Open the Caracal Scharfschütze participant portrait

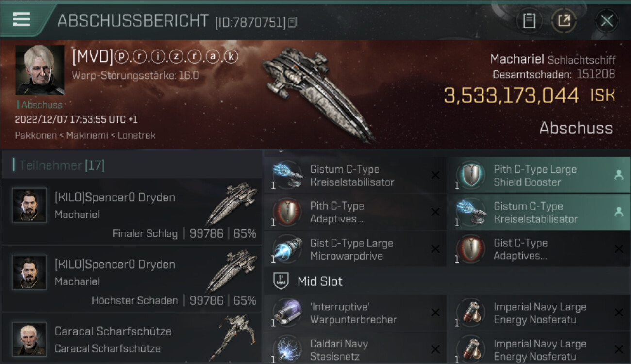point(29,339)
